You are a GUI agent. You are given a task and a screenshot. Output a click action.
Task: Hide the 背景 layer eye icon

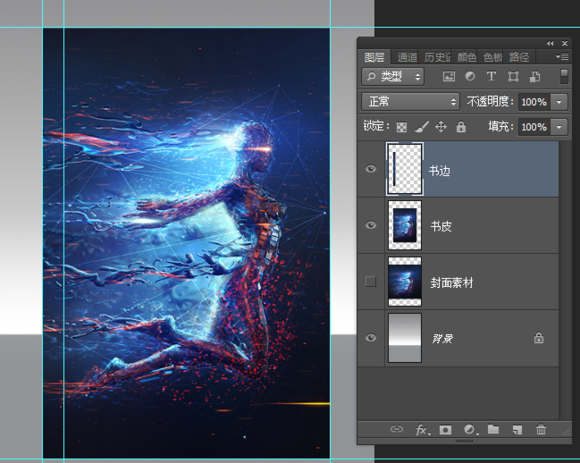coord(371,338)
